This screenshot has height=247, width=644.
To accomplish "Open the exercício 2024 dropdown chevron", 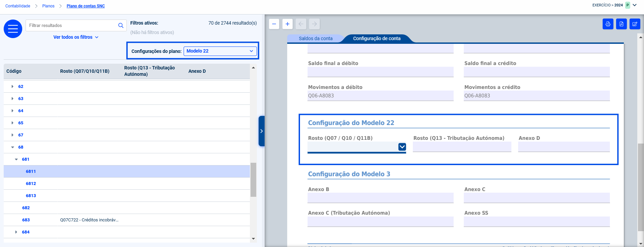I will click(635, 5).
